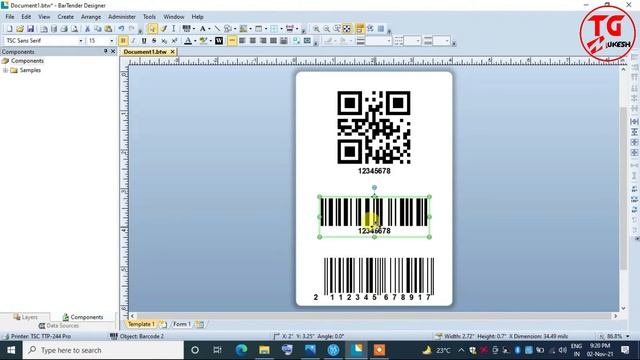Pick the Text object tool
This screenshot has height=360, width=640.
pyautogui.click(x=202, y=29)
